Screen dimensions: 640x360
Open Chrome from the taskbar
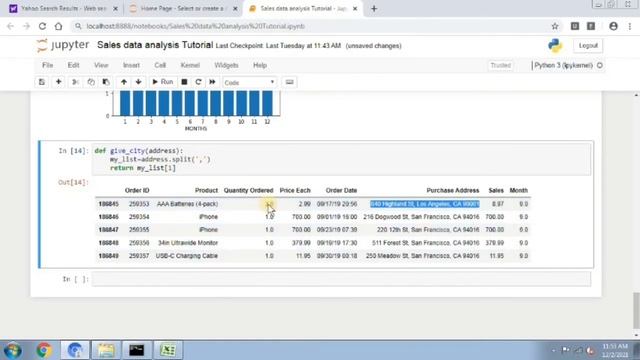tap(44, 350)
